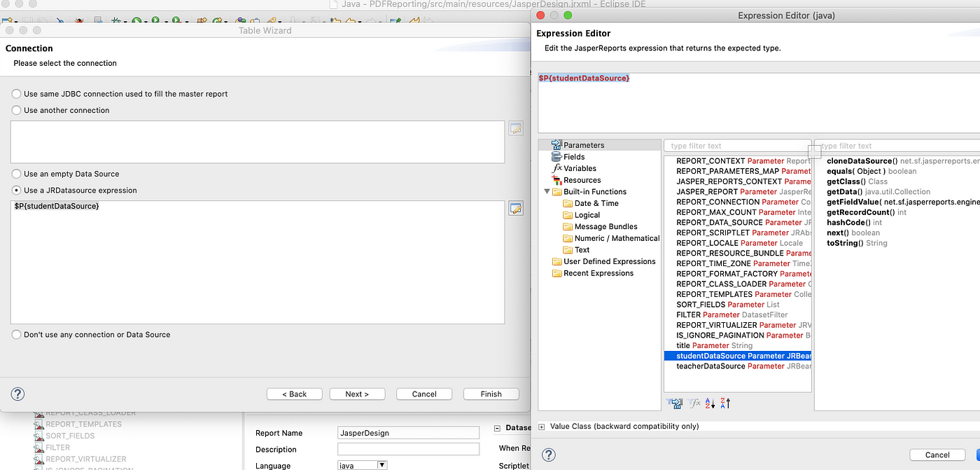
Task: Select 'Don't use any connection or Data Source'
Action: pyautogui.click(x=16, y=334)
